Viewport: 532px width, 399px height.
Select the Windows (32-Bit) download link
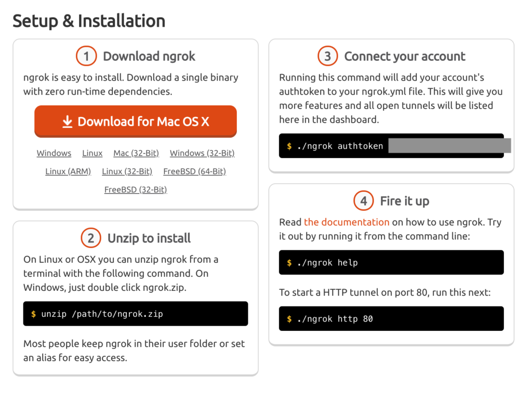click(x=202, y=153)
